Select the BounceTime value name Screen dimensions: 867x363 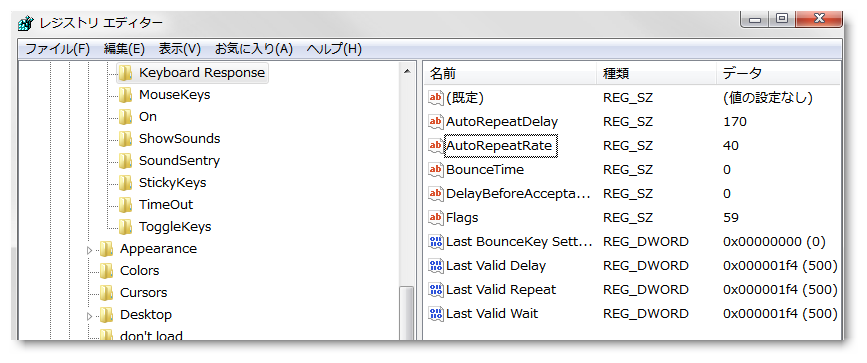[x=485, y=169]
